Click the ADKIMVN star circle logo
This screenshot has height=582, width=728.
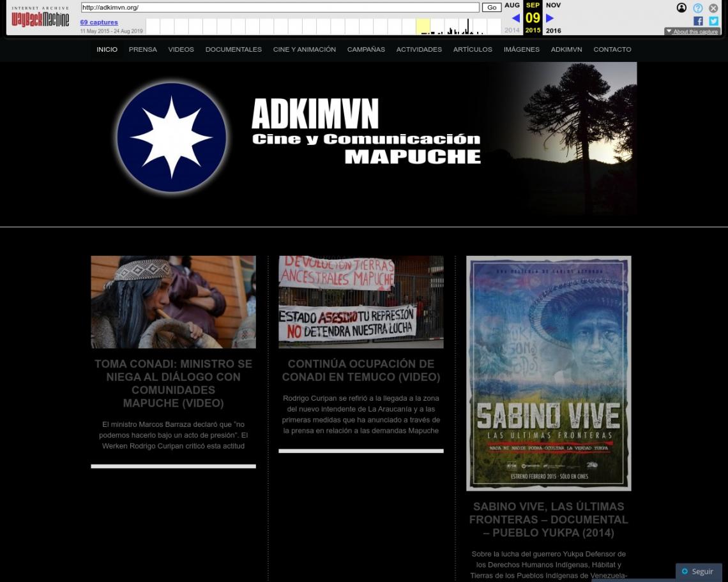(172, 137)
